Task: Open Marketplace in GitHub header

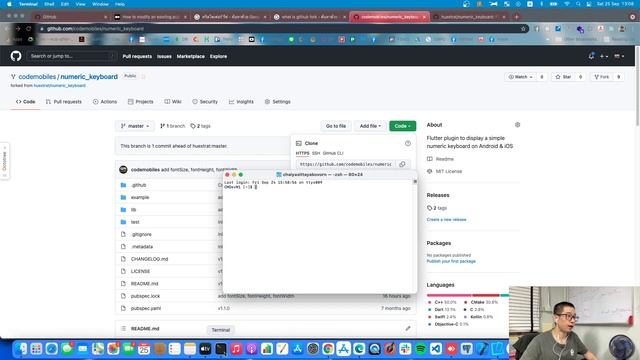Action: [x=191, y=56]
